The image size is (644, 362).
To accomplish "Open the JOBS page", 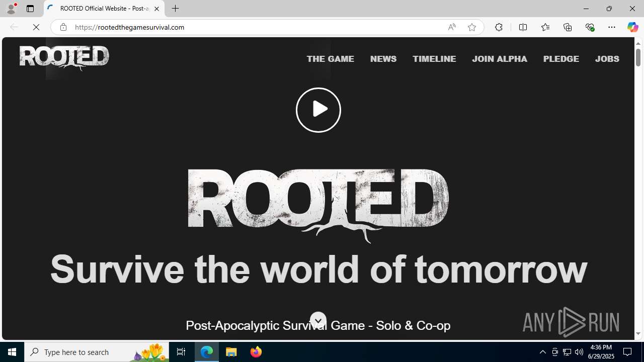I will pyautogui.click(x=607, y=59).
